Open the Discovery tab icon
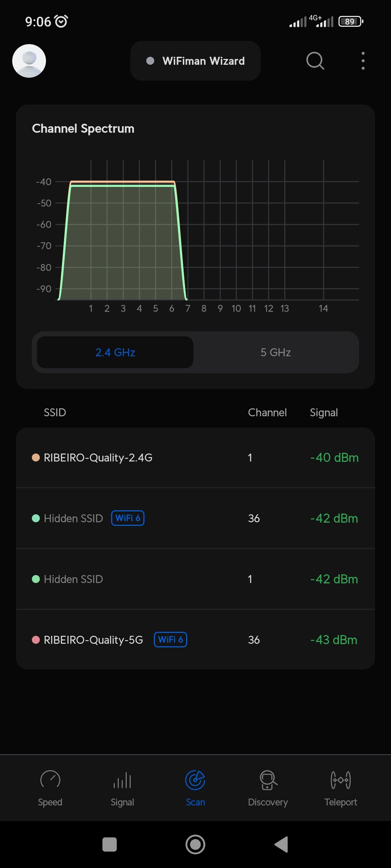The image size is (391, 868). click(268, 779)
